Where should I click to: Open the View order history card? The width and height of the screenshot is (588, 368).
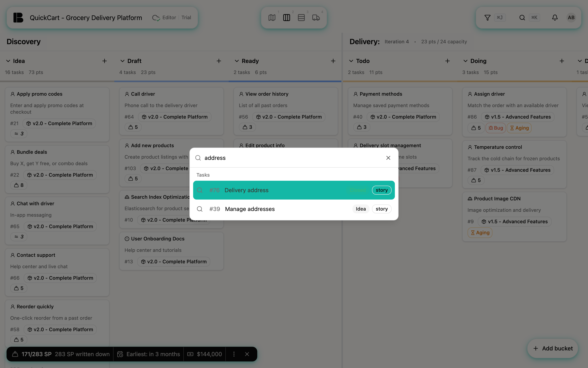coord(286,111)
